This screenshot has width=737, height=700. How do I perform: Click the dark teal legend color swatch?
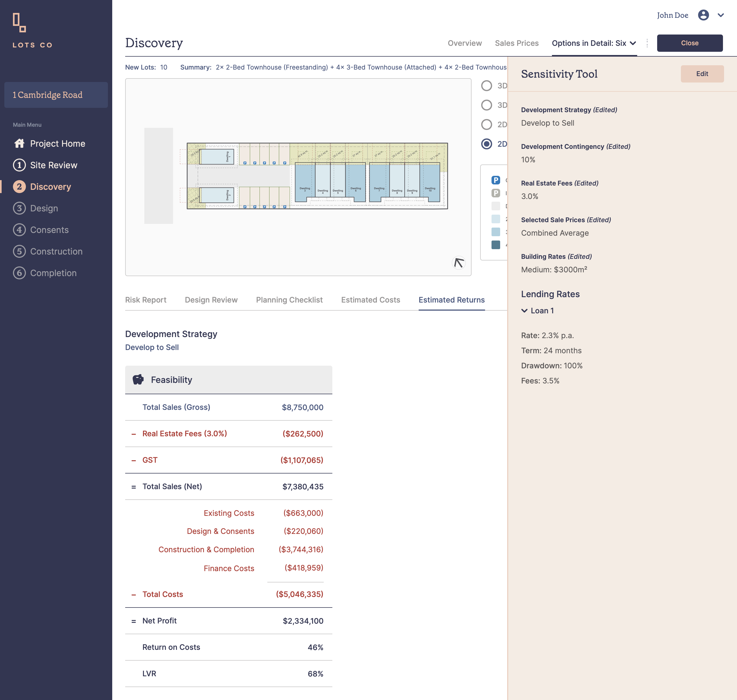tap(496, 245)
